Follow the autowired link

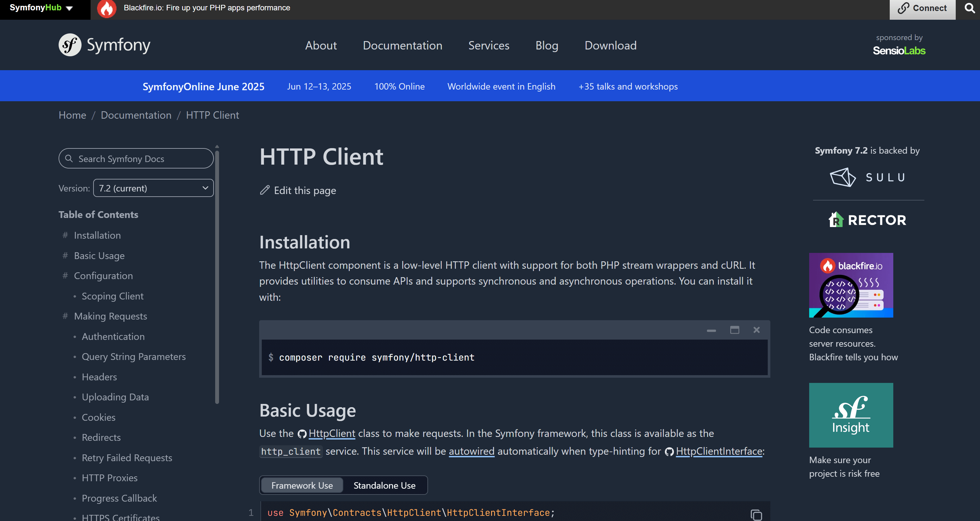tap(471, 451)
